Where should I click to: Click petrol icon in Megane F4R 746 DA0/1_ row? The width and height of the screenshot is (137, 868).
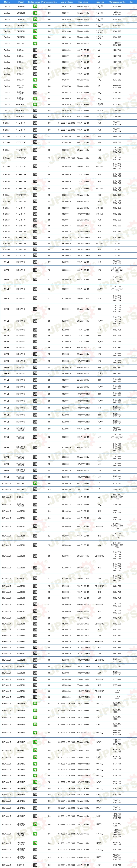pyautogui.click(x=35, y=775)
